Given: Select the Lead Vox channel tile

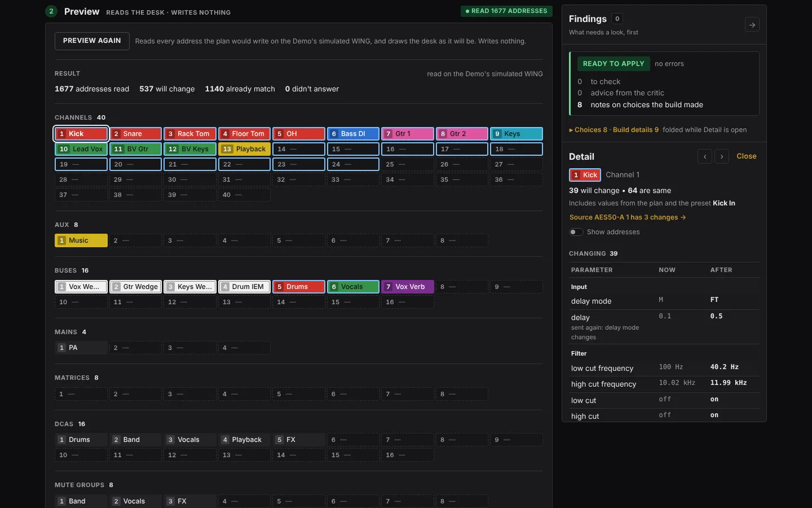Looking at the screenshot, I should click(81, 149).
